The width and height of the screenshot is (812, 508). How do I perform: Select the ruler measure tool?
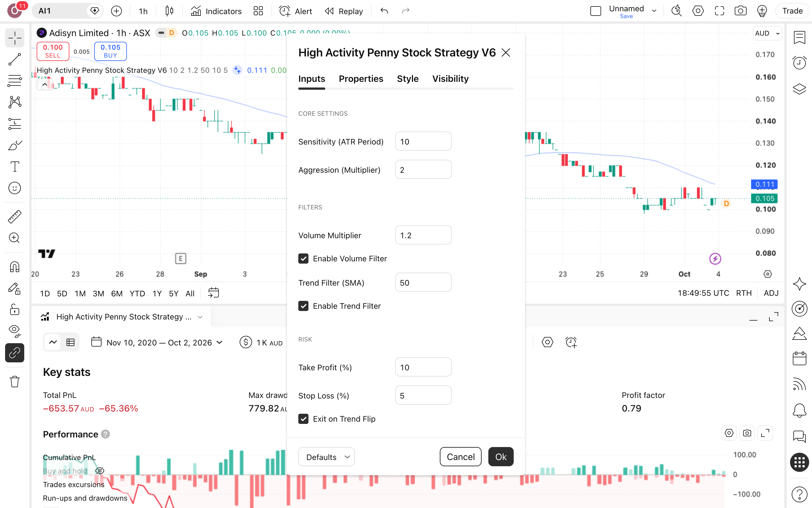tap(14, 217)
